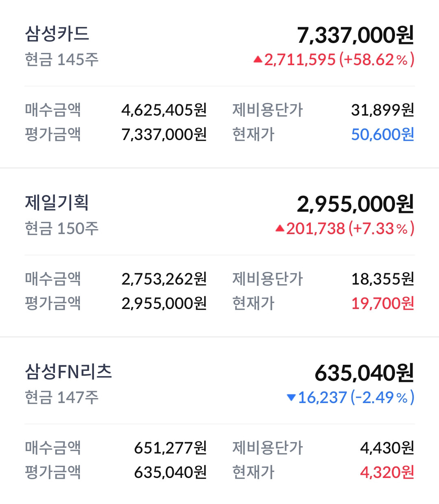This screenshot has width=439, height=504.
Task: Tap purchase amount 2,753,262원
Action: coord(164,279)
